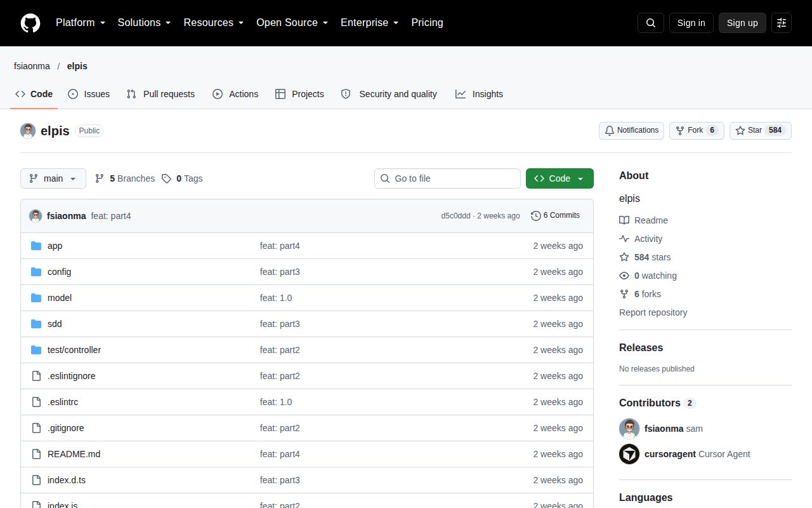Screen dimensions: 812x508
Task: Click the fsiaonma avatar beside elpis title
Action: pos(28,131)
